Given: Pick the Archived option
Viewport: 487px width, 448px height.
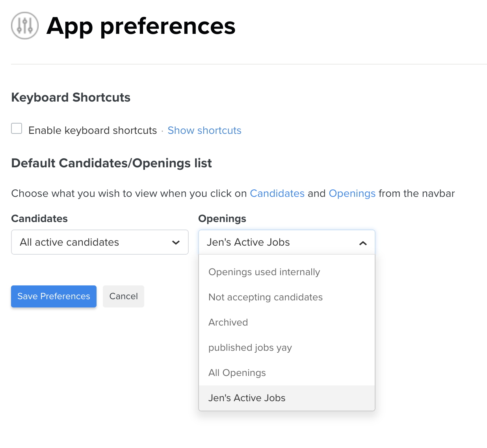Looking at the screenshot, I should click(x=228, y=322).
